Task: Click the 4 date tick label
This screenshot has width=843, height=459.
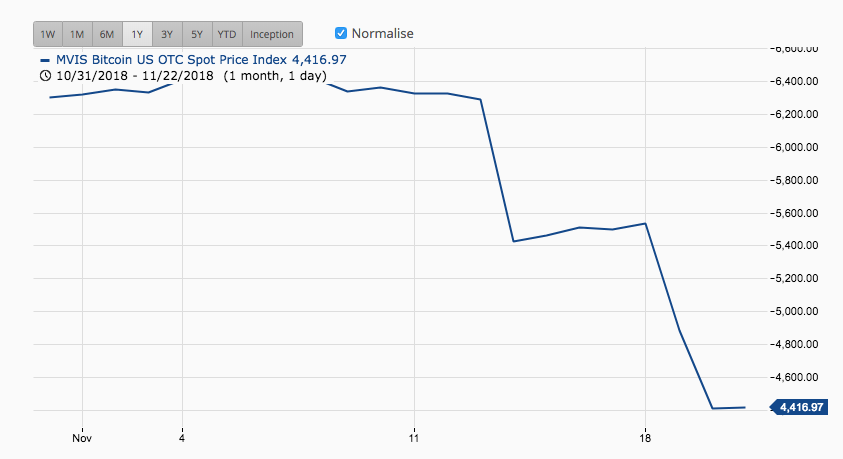Action: tap(182, 438)
